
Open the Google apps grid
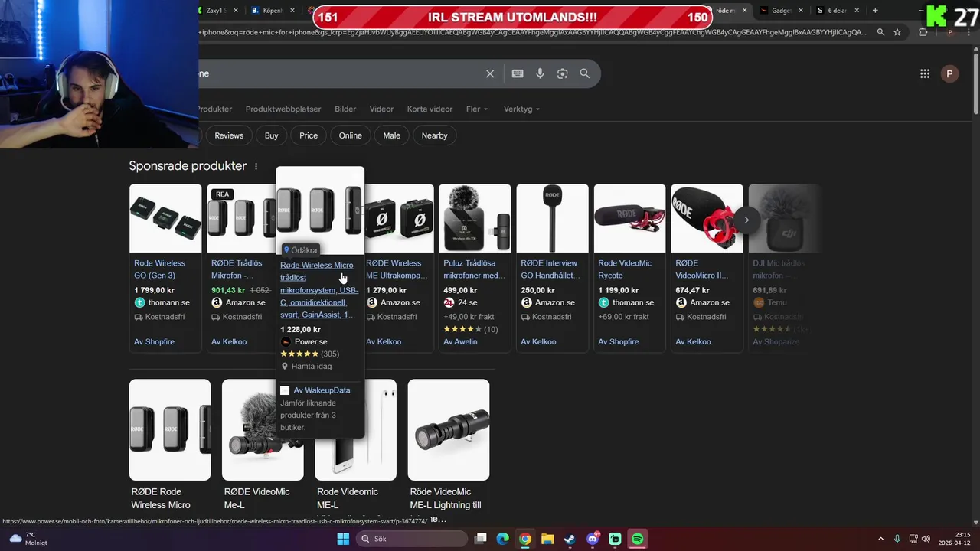click(x=925, y=73)
